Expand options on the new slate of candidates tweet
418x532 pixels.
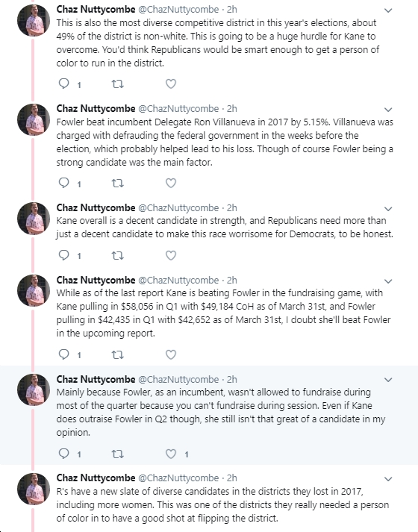388,479
